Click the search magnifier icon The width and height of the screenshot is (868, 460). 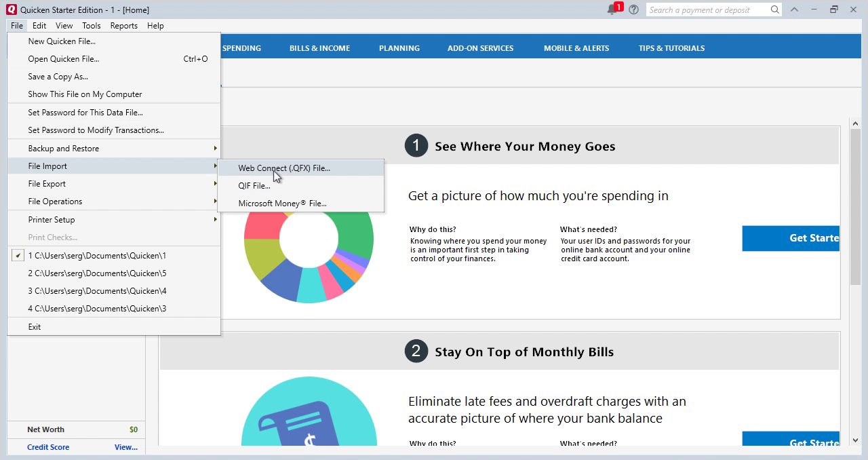[774, 9]
